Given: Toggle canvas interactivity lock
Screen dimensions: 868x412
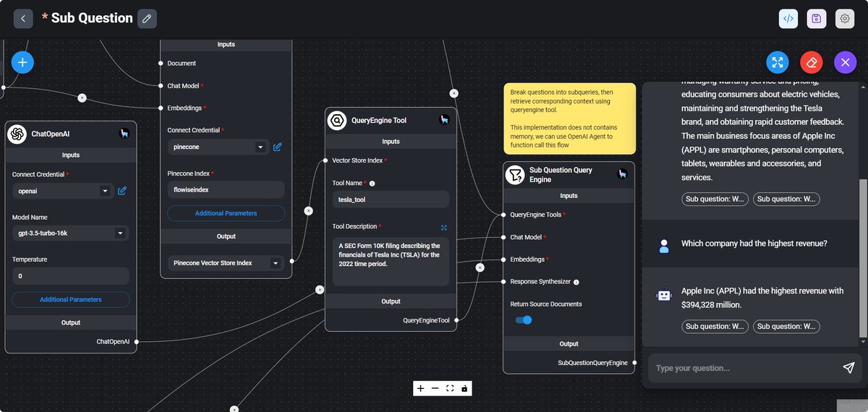Looking at the screenshot, I should coord(464,388).
